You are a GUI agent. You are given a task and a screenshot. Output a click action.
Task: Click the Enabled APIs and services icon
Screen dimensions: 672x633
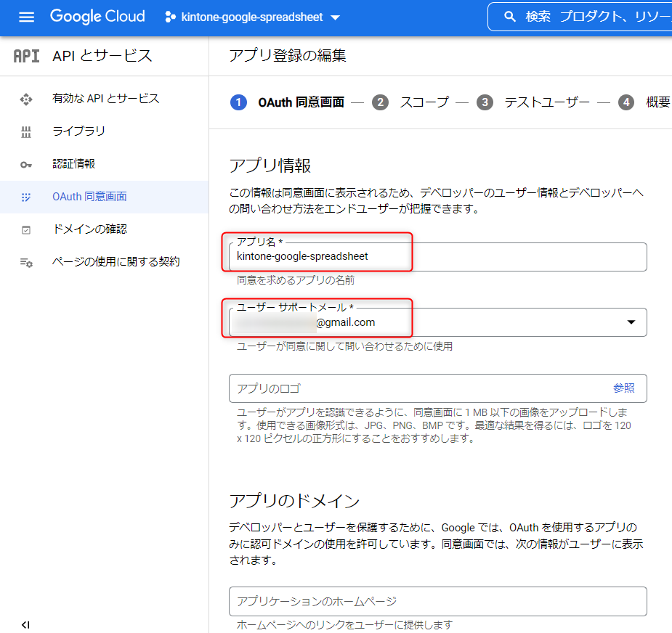26,99
